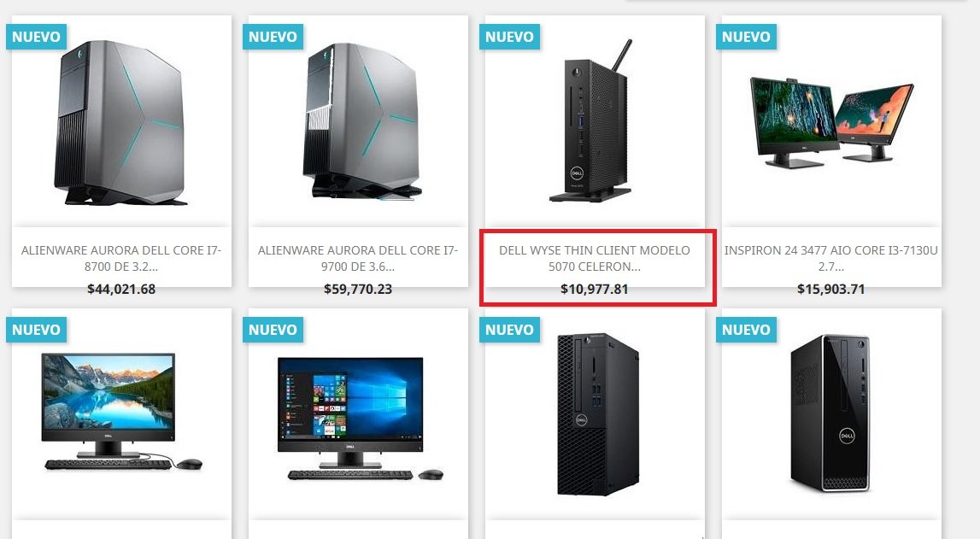The image size is (980, 539).
Task: Click the ALIENWARE AURORA DELL CORE I7-9700 title link
Action: (358, 258)
